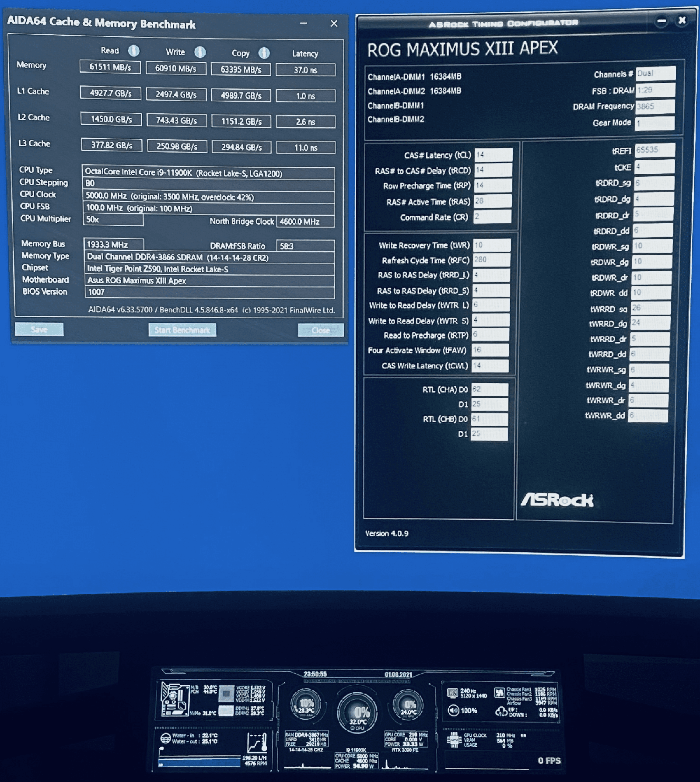Select the RAS# Active Time (tRAS) field
This screenshot has height=782, width=700.
pyautogui.click(x=493, y=201)
